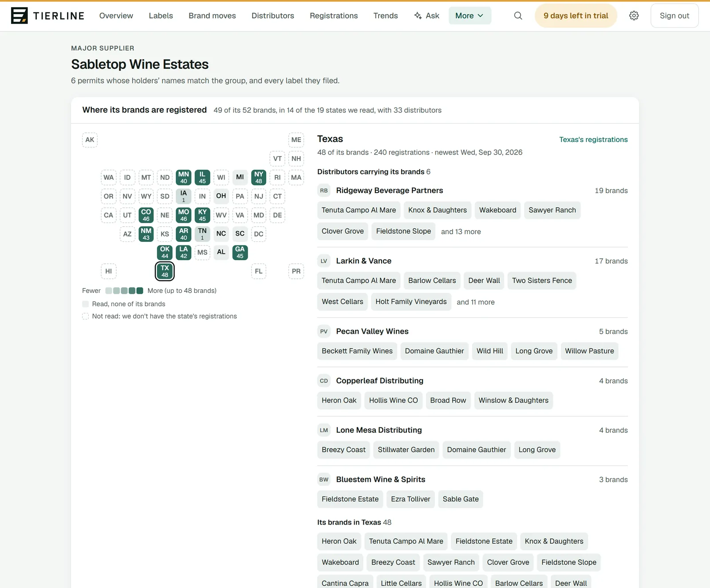Viewport: 710px width, 588px height.
Task: Click the LV badge for Larkin & Vance
Action: point(324,261)
